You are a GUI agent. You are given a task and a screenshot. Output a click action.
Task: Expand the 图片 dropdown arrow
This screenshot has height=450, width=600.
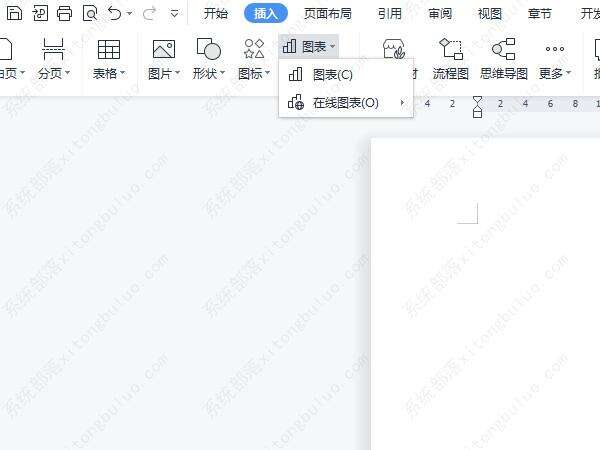click(x=177, y=72)
